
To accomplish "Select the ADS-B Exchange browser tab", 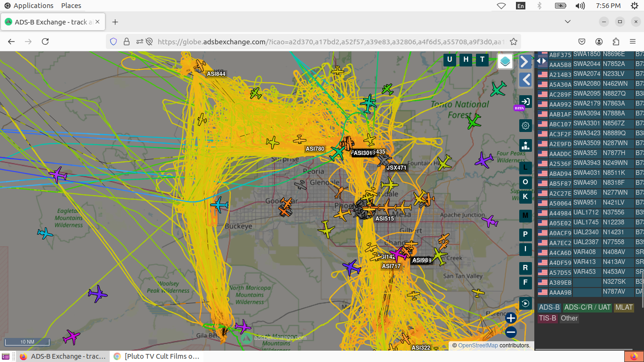I will [54, 22].
